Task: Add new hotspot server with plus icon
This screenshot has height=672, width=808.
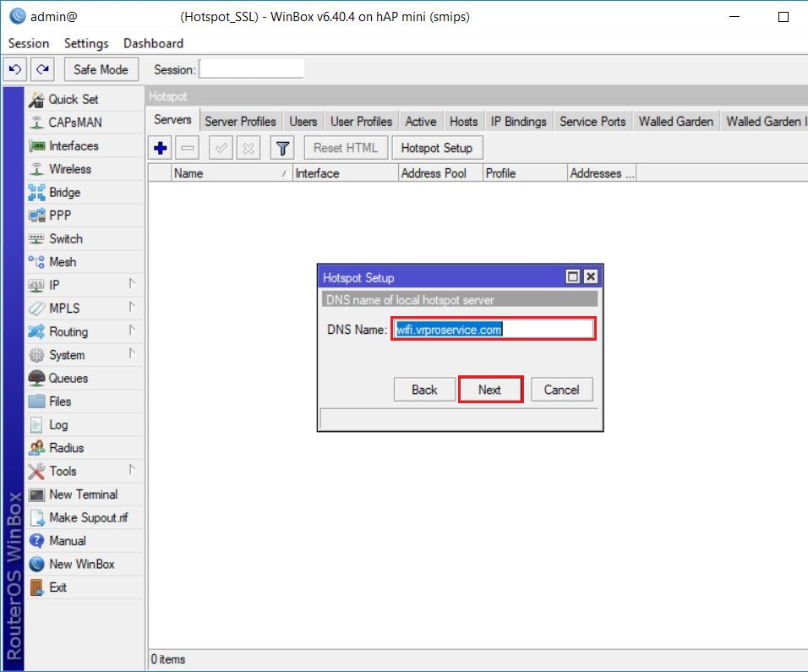Action: (x=161, y=149)
